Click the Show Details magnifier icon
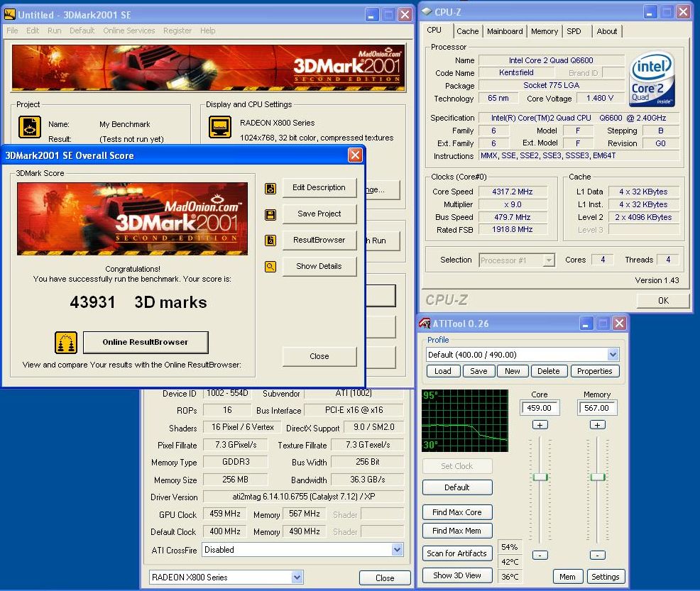Image resolution: width=700 pixels, height=591 pixels. (x=270, y=267)
